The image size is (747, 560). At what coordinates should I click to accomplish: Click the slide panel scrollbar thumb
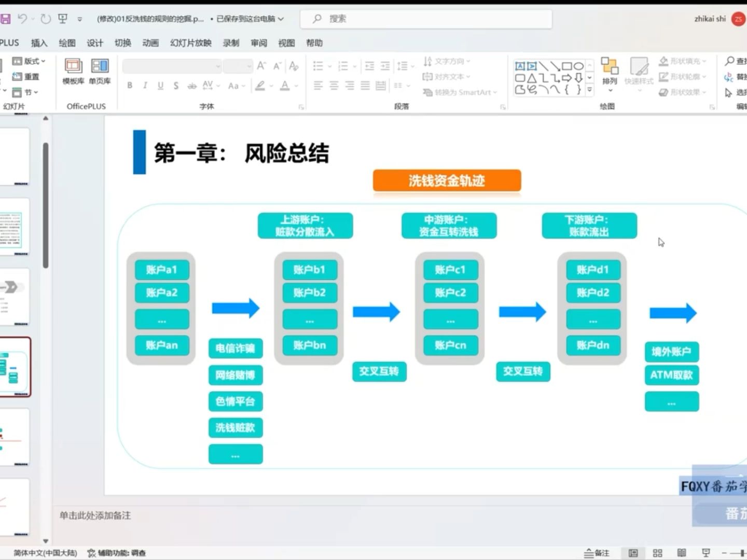(46, 205)
